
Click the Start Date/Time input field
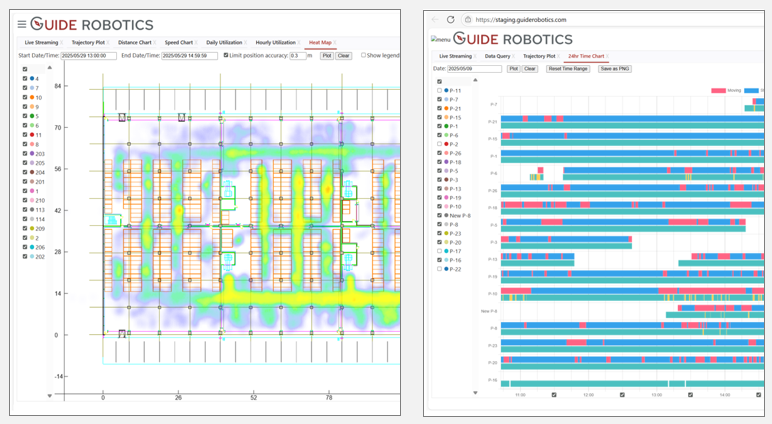pos(88,56)
